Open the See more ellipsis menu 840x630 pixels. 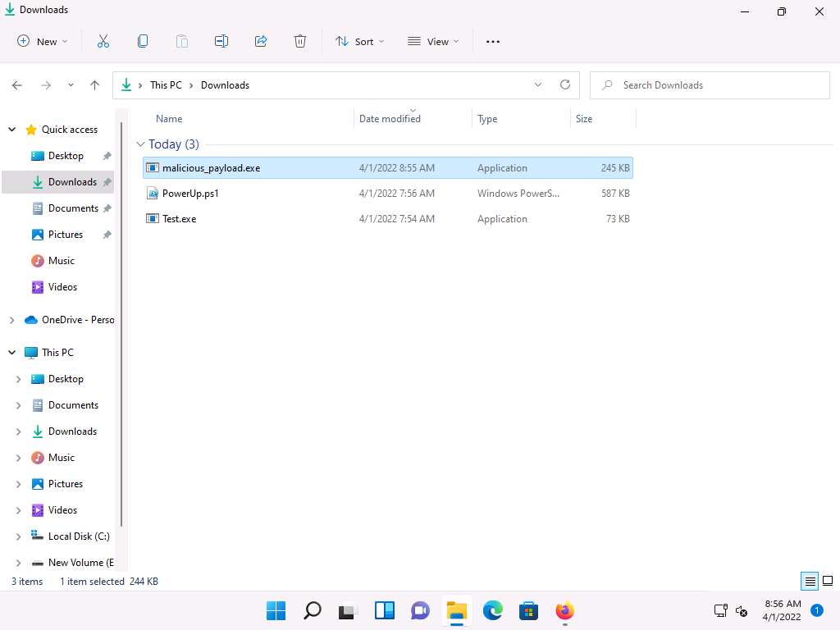tap(492, 41)
